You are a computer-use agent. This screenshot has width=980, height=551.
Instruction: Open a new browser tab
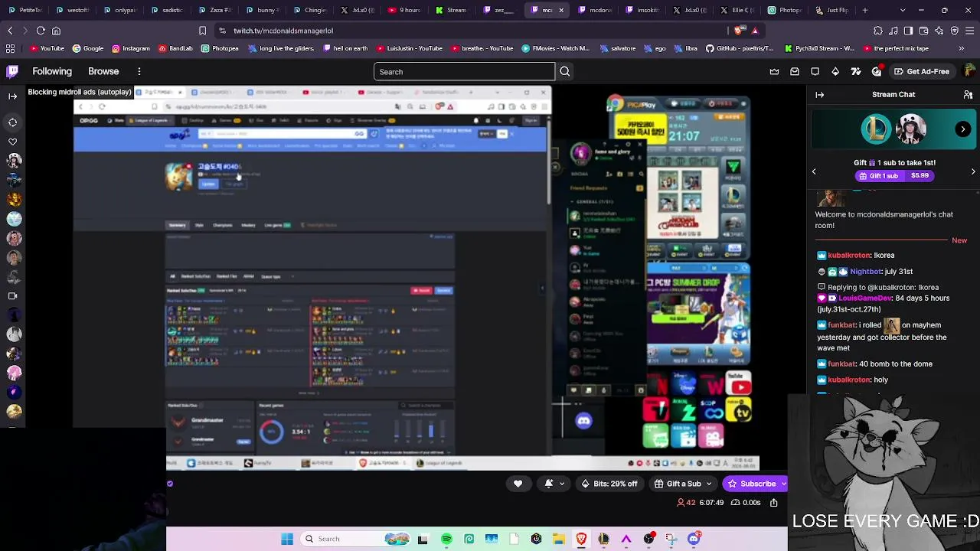[865, 11]
